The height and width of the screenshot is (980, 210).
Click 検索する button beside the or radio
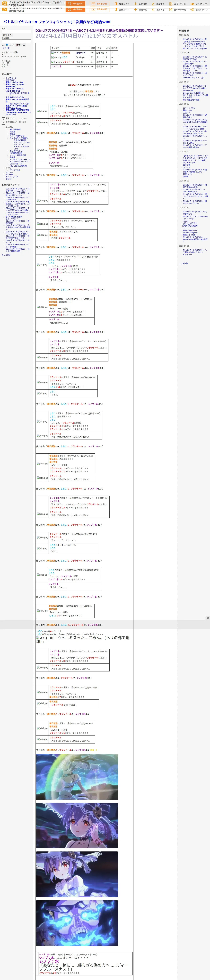(20, 45)
